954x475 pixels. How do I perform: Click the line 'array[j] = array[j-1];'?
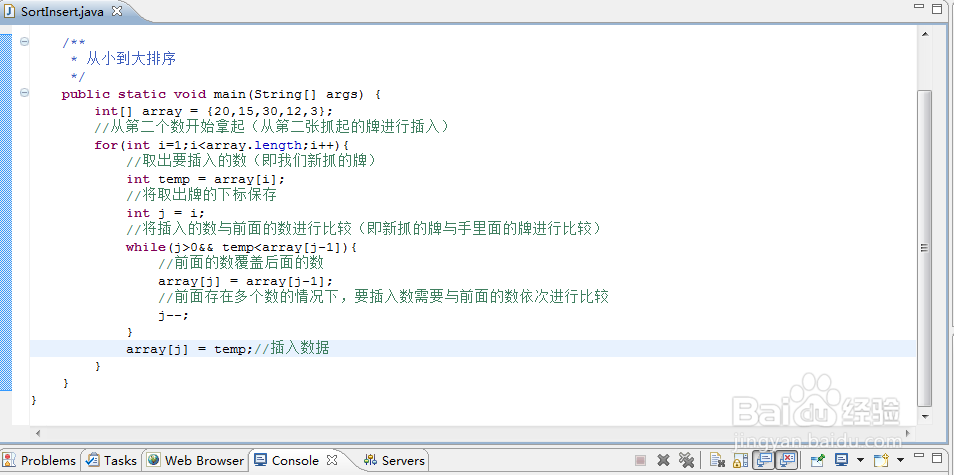coord(246,281)
